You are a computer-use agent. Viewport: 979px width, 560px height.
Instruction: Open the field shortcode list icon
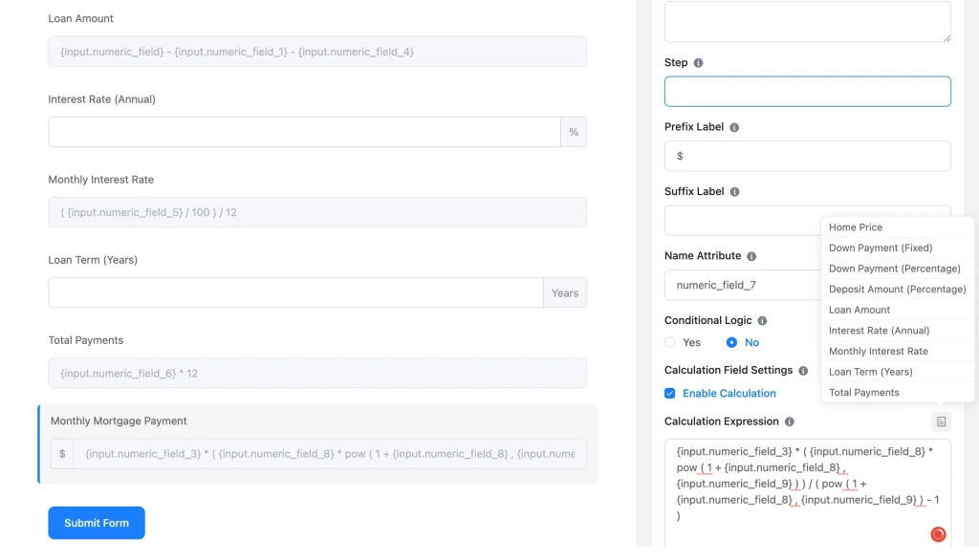941,421
